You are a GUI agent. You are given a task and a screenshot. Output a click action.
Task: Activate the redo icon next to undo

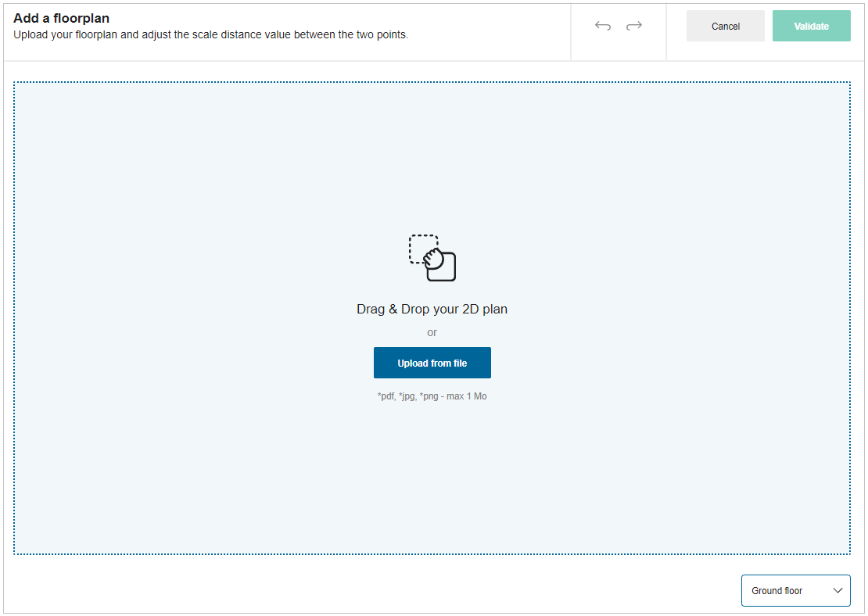click(x=634, y=26)
